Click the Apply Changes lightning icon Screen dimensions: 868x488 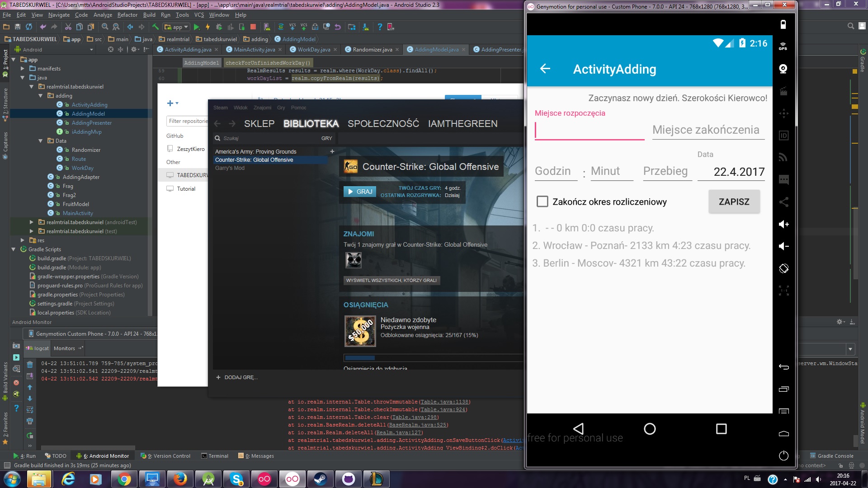[x=208, y=27]
